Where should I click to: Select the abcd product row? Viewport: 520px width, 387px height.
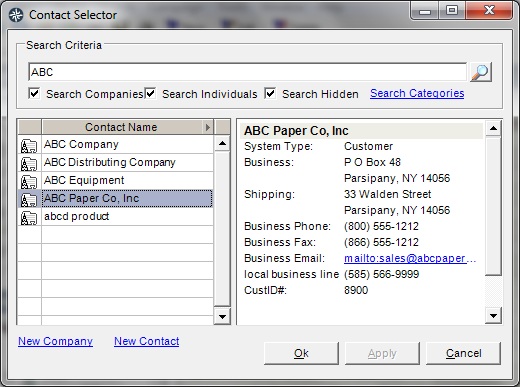[127, 216]
